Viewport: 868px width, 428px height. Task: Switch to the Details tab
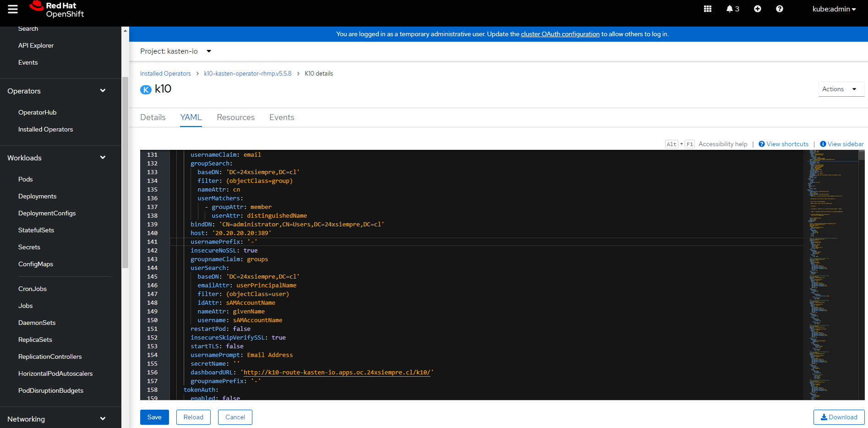coord(153,117)
